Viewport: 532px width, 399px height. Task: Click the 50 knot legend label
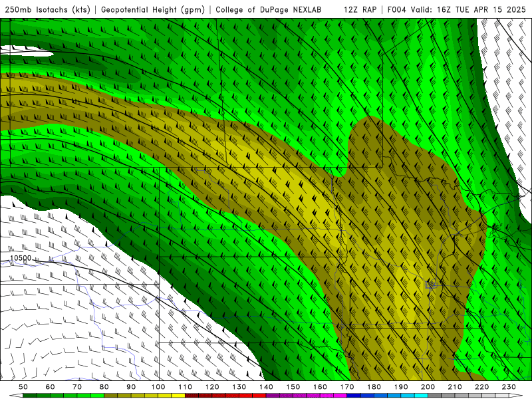(23, 387)
